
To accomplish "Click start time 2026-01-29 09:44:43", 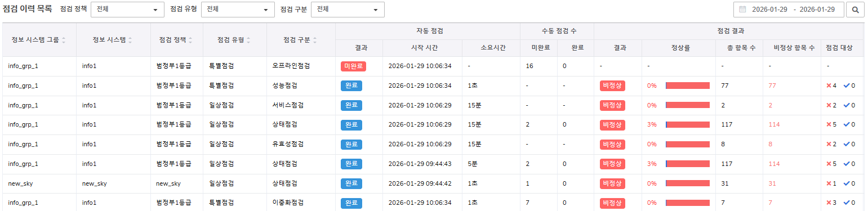I will pyautogui.click(x=420, y=164).
